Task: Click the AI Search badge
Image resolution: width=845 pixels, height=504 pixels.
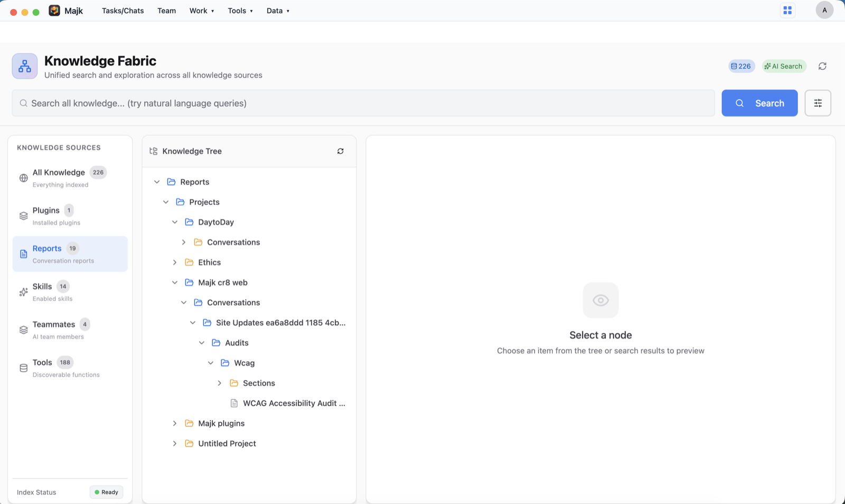Action: tap(784, 66)
